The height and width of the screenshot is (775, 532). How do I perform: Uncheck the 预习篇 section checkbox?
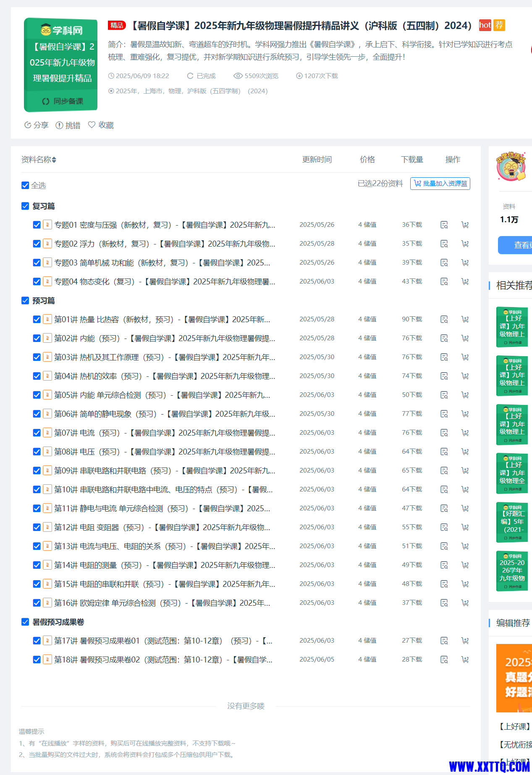[25, 300]
